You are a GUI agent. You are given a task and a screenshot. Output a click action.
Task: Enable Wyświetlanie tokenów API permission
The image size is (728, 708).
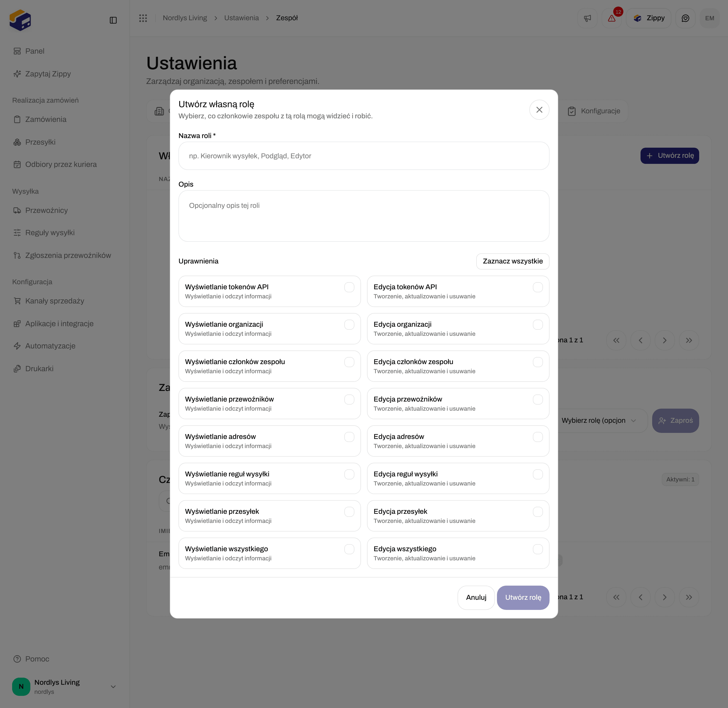click(349, 287)
